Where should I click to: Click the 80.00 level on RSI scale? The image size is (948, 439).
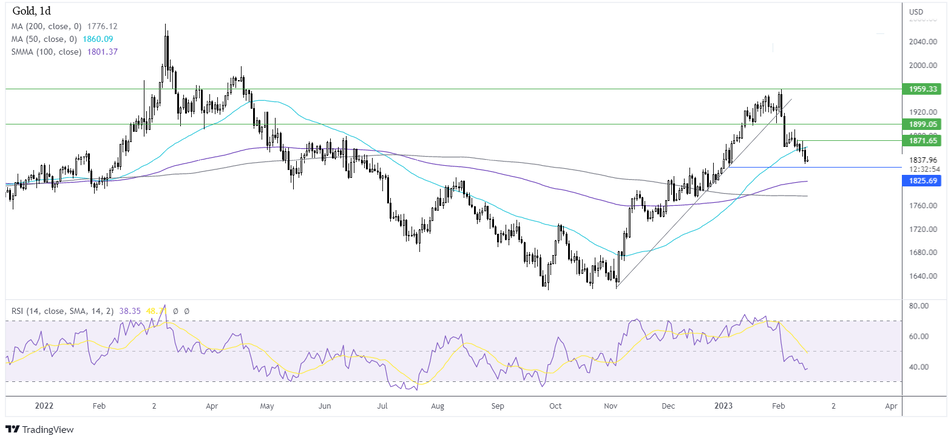pyautogui.click(x=920, y=306)
